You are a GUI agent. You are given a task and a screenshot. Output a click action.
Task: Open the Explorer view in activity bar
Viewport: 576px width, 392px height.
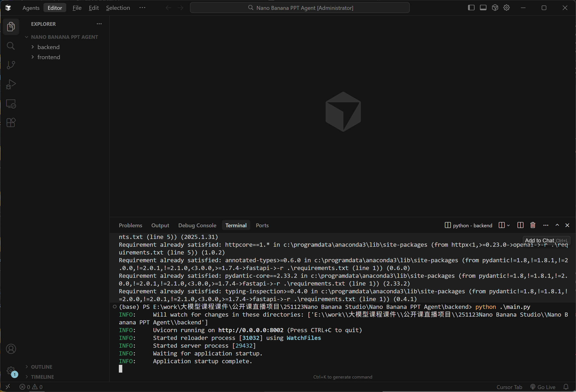click(x=11, y=26)
